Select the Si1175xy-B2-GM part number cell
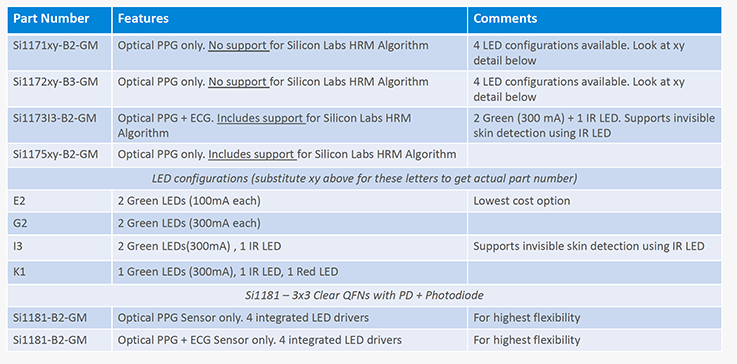This screenshot has width=737, height=364. coord(59,156)
